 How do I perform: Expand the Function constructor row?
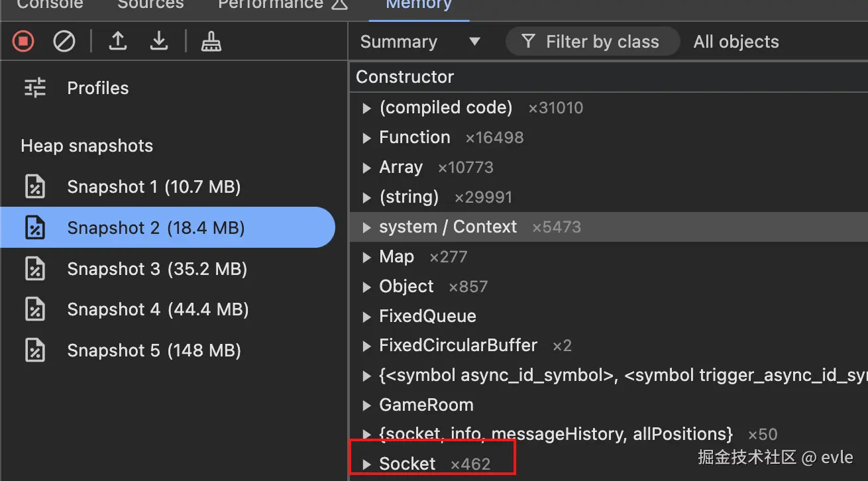click(x=366, y=138)
